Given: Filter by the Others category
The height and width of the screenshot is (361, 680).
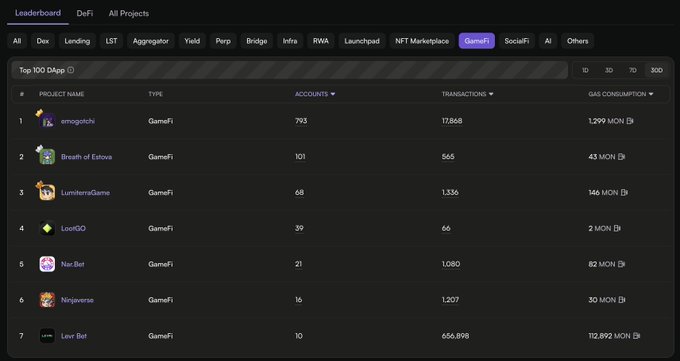Looking at the screenshot, I should coord(578,41).
